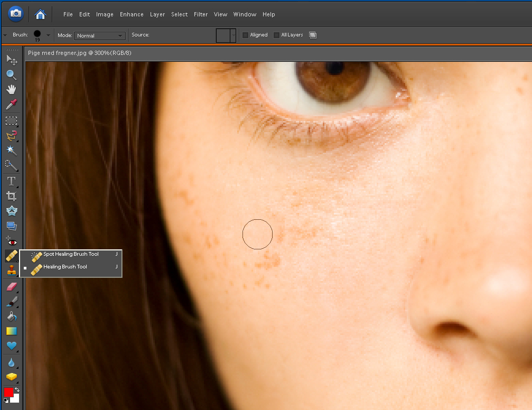Select the Hand tool

pyautogui.click(x=11, y=89)
